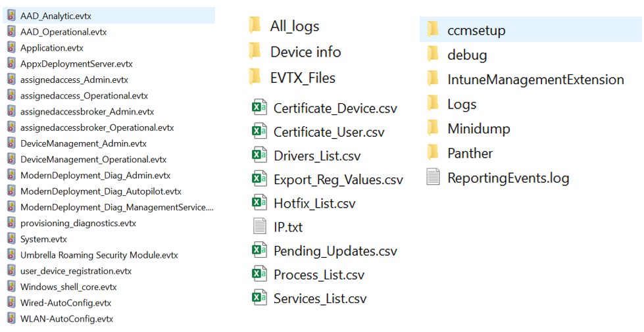The image size is (644, 332).
Task: Select the debug folder name
Action: coord(468,55)
